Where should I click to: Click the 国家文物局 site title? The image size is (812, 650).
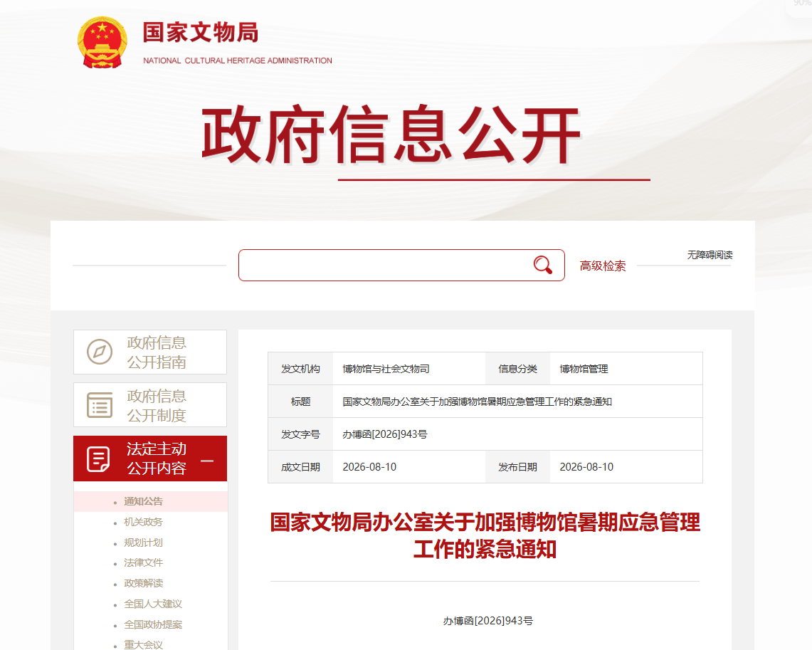coord(201,33)
